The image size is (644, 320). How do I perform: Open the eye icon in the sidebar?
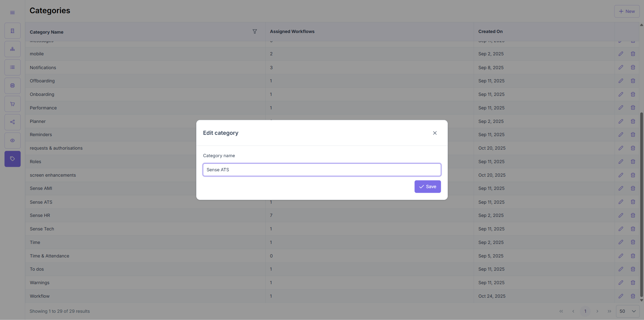tap(13, 141)
